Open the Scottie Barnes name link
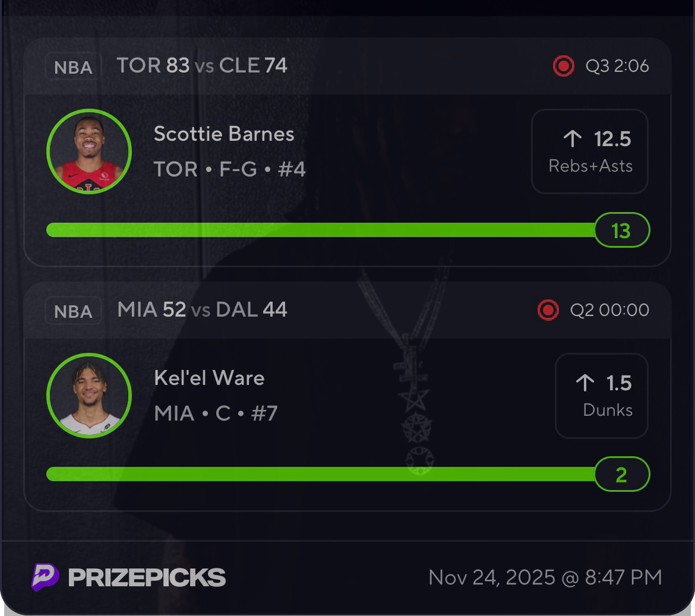The width and height of the screenshot is (695, 616). [x=224, y=134]
